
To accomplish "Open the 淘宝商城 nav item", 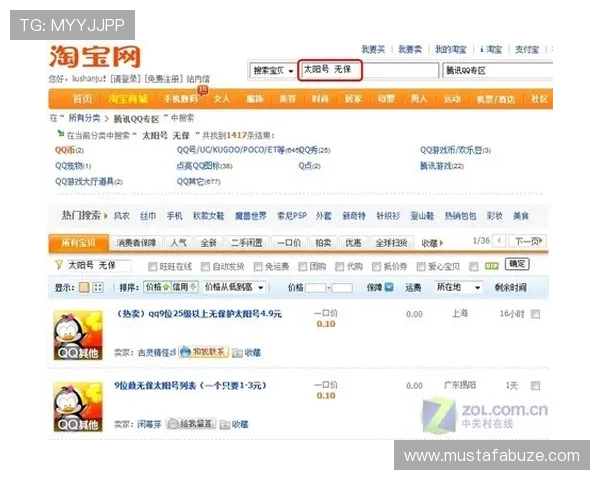I will click(127, 99).
